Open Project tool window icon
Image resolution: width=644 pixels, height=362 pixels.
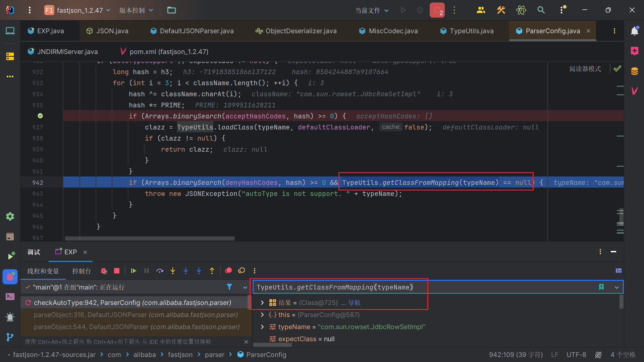[10, 31]
